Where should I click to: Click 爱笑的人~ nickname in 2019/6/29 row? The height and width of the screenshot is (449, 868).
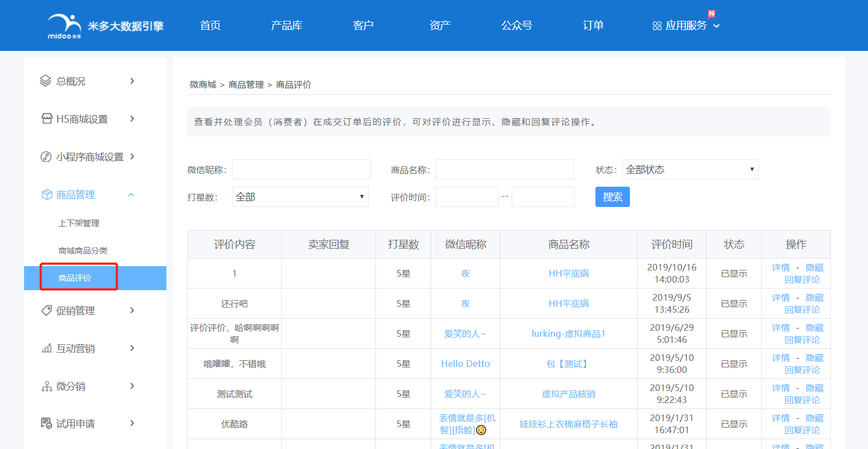[x=465, y=333]
